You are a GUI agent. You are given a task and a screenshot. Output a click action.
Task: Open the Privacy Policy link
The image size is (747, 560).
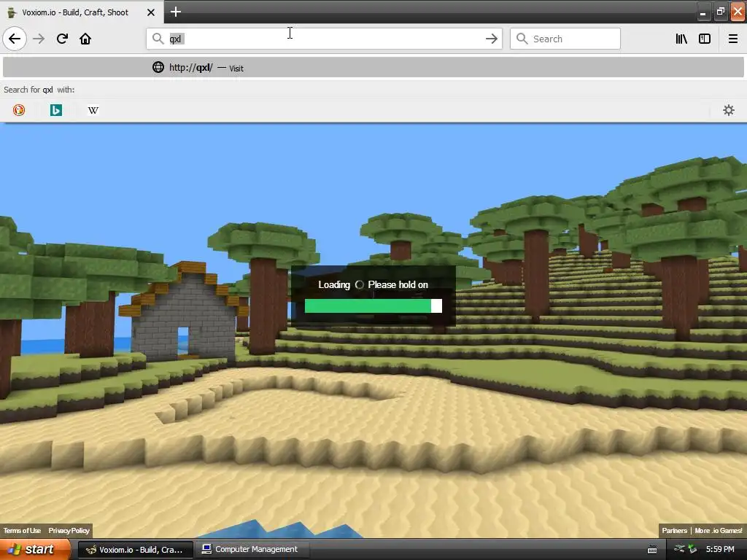coord(69,531)
